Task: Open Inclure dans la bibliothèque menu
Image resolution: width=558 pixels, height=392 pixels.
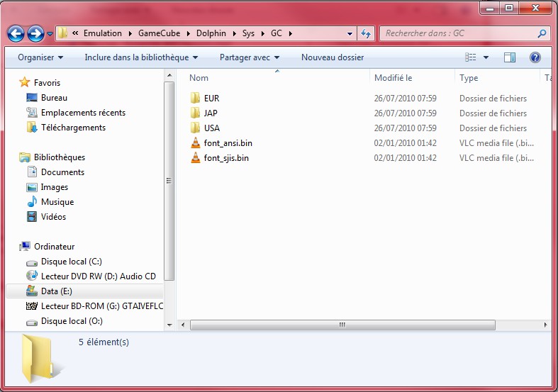Action: click(x=141, y=57)
